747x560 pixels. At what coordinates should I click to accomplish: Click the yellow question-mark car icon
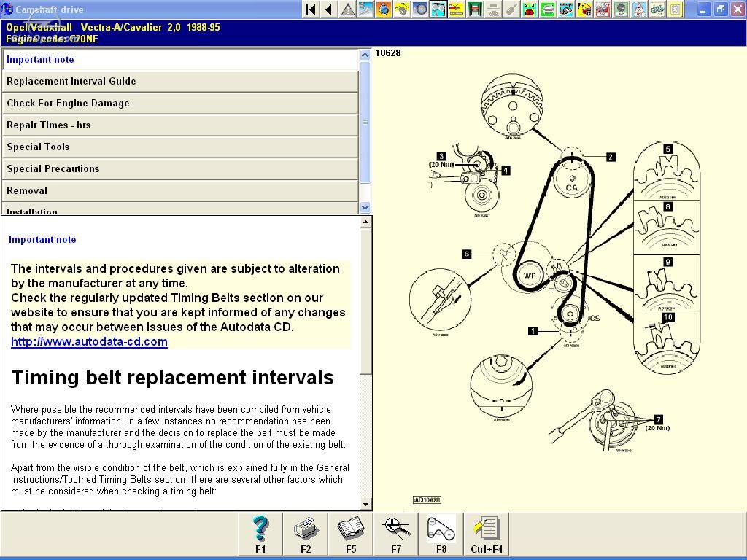[584, 9]
